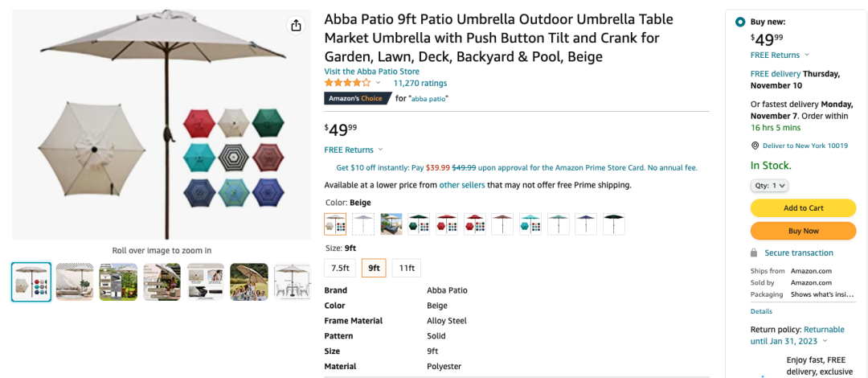Expand FREE Returns under the main price
The image size is (868, 378).
coord(380,150)
